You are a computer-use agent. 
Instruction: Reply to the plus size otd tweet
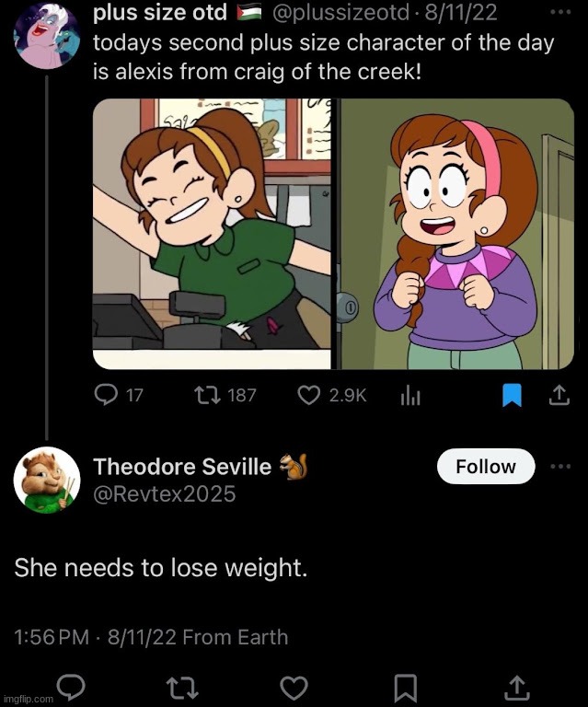click(x=108, y=396)
